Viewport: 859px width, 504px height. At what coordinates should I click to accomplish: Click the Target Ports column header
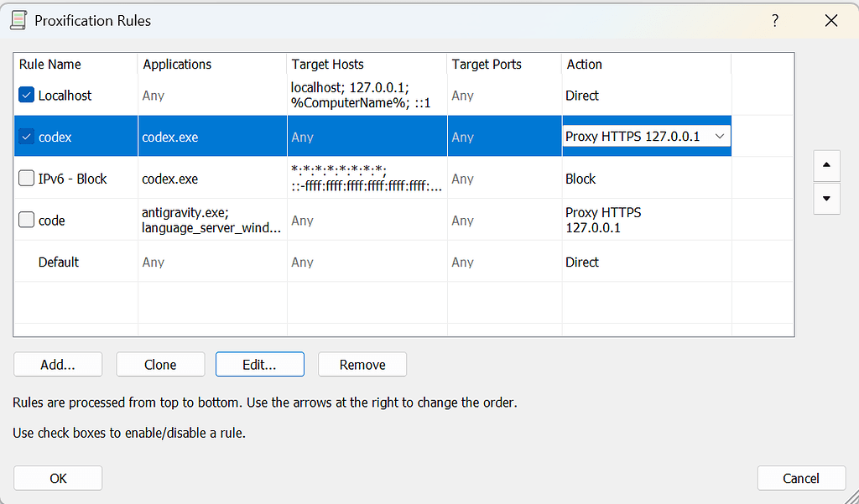pos(504,64)
